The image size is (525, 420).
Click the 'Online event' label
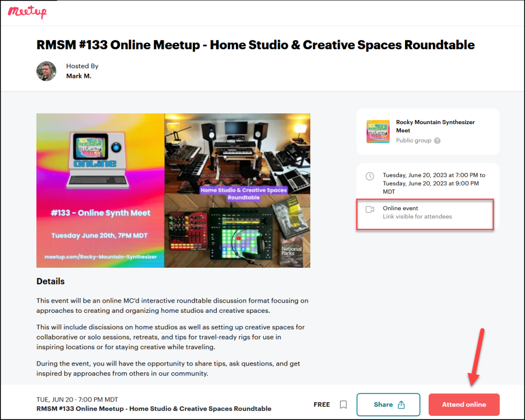(x=400, y=208)
